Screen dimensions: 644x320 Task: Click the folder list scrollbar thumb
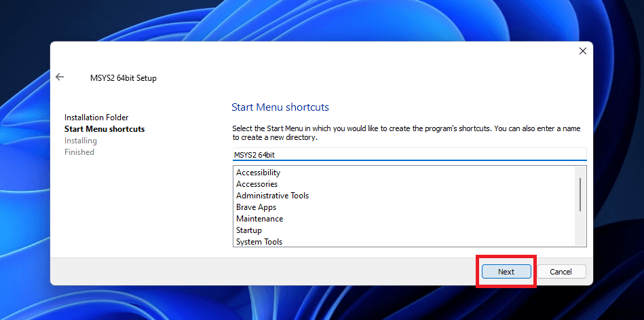tap(580, 194)
